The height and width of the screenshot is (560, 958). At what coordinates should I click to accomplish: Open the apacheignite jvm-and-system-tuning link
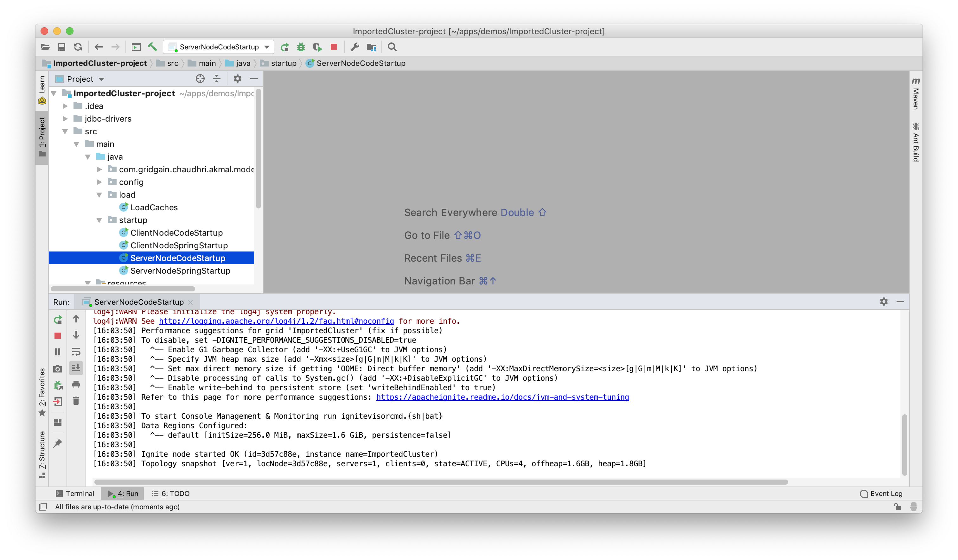[502, 397]
